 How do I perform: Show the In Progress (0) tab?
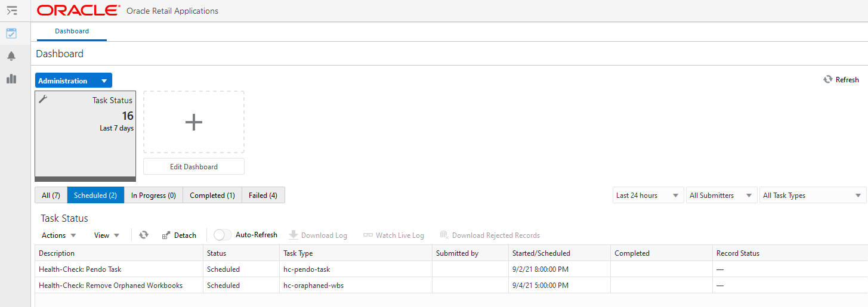pos(153,195)
